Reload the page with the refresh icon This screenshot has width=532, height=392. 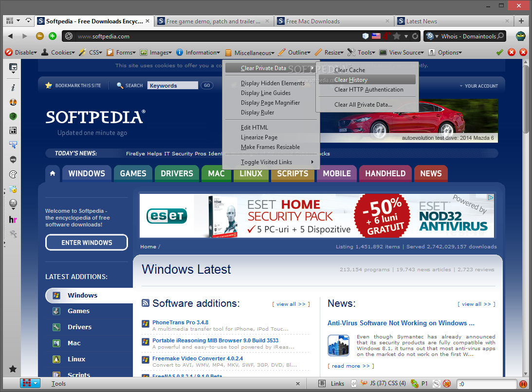click(415, 36)
